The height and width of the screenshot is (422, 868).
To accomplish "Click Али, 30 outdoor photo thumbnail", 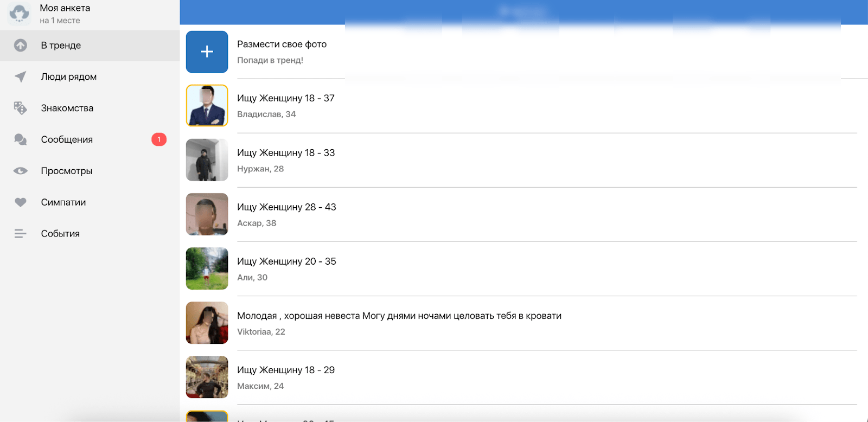I will click(x=207, y=268).
